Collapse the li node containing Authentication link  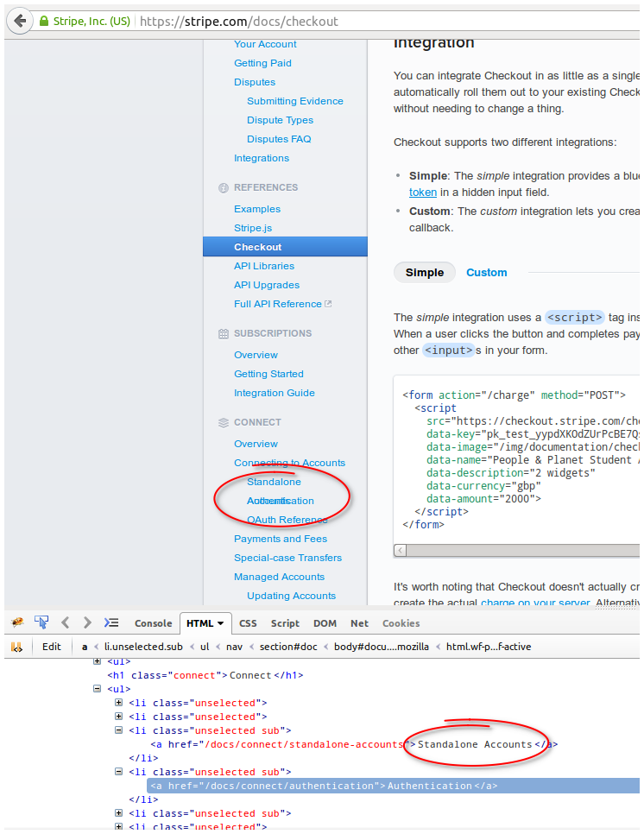click(118, 772)
